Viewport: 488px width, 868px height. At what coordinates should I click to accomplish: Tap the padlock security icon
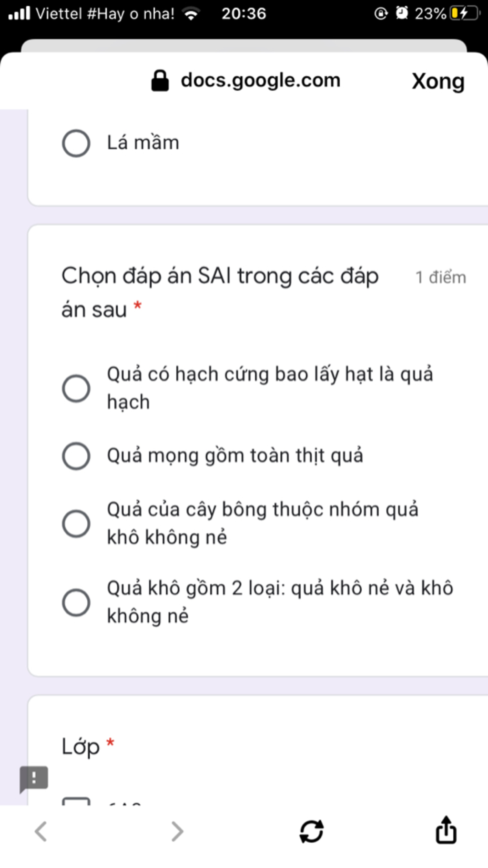[x=160, y=81]
